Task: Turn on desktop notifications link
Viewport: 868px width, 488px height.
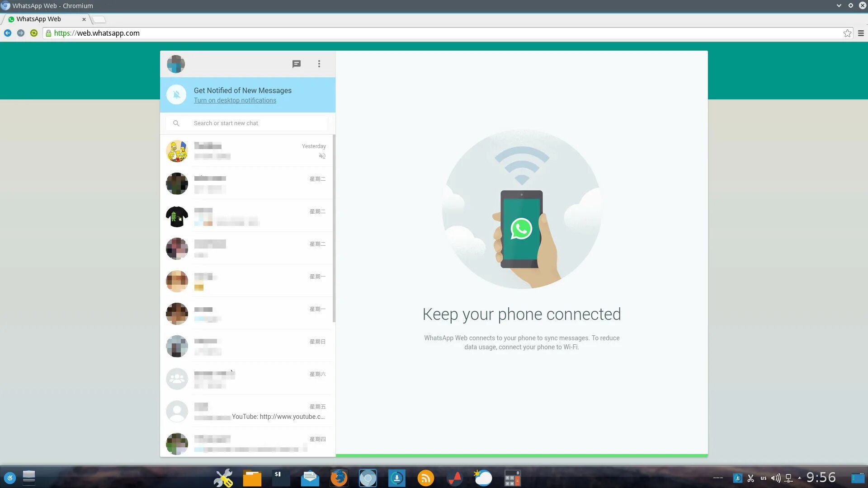Action: 235,100
